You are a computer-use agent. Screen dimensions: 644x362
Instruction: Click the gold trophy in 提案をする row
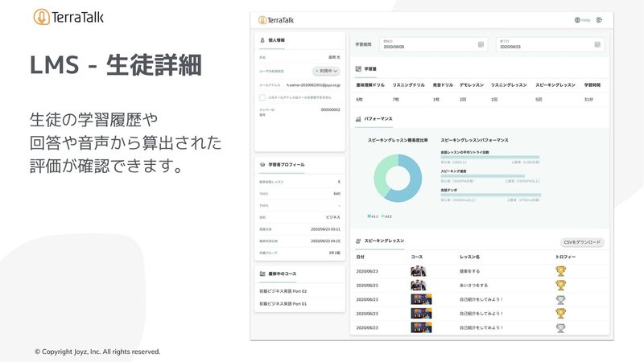click(x=560, y=271)
